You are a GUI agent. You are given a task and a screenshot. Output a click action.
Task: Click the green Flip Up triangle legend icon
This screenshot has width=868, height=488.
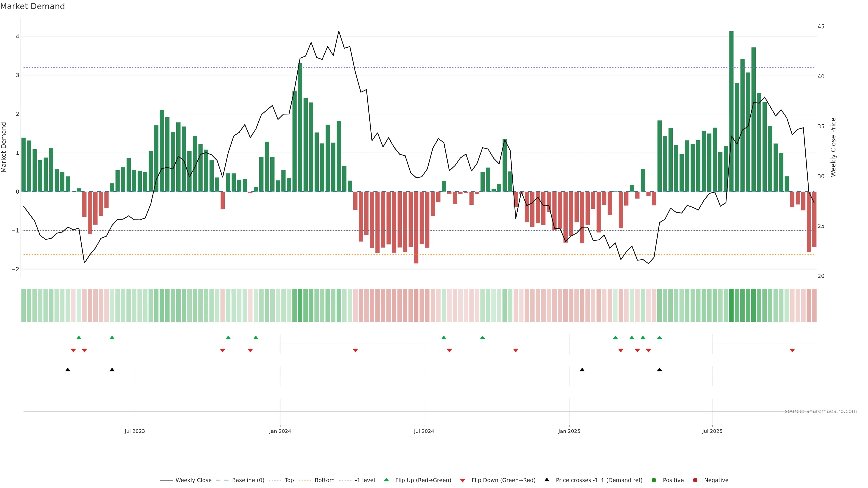click(x=386, y=480)
